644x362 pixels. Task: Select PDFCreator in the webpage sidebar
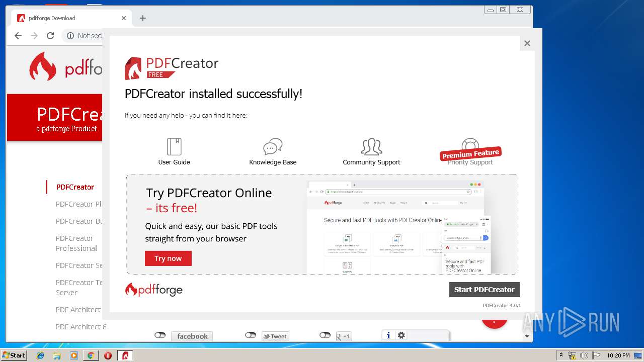[x=75, y=187]
